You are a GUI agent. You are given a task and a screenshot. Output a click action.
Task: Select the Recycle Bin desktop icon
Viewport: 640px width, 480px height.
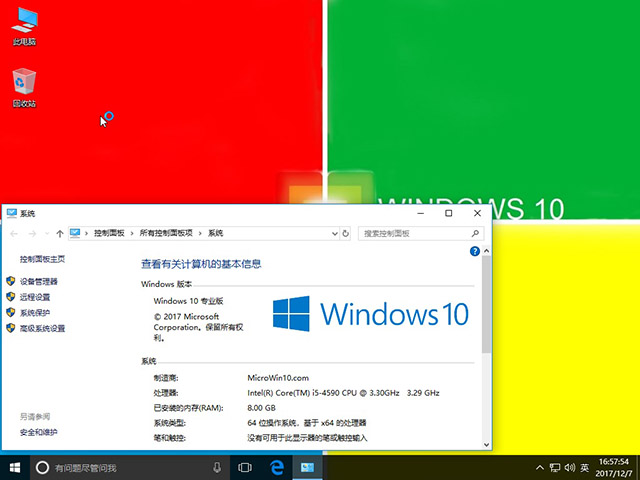(24, 88)
